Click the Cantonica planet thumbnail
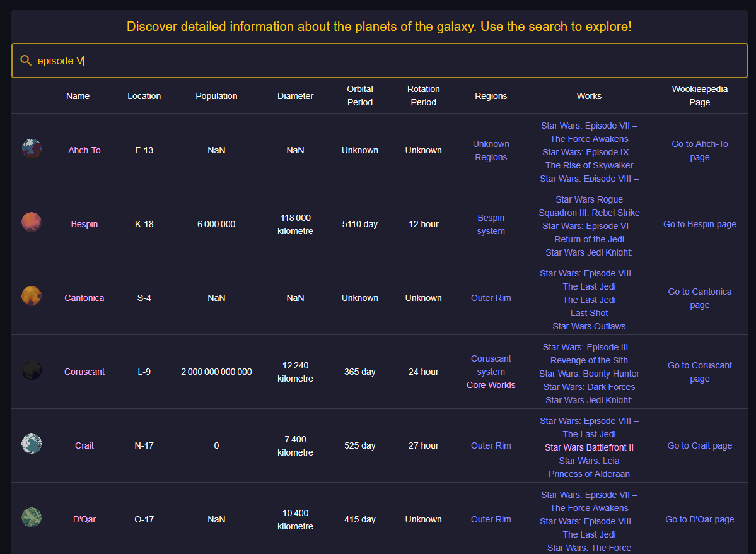The width and height of the screenshot is (756, 554). (x=32, y=297)
